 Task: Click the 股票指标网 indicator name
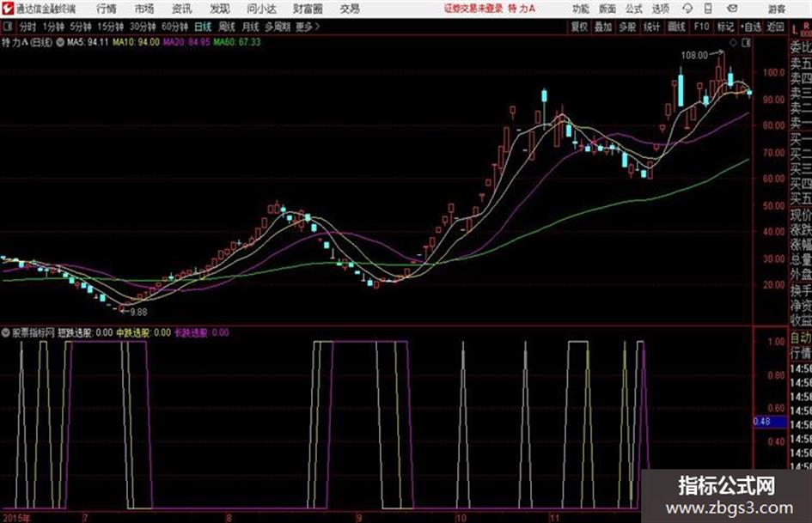tap(34, 332)
